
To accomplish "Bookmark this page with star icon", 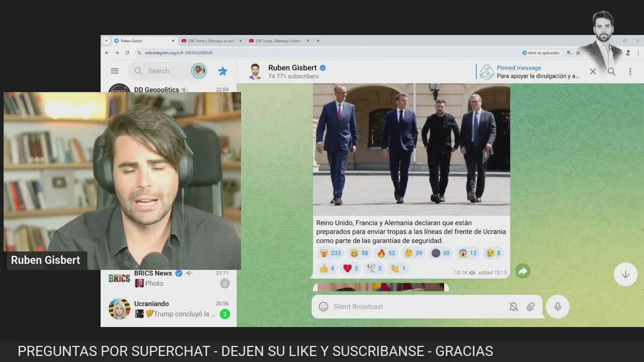I will coord(578,53).
